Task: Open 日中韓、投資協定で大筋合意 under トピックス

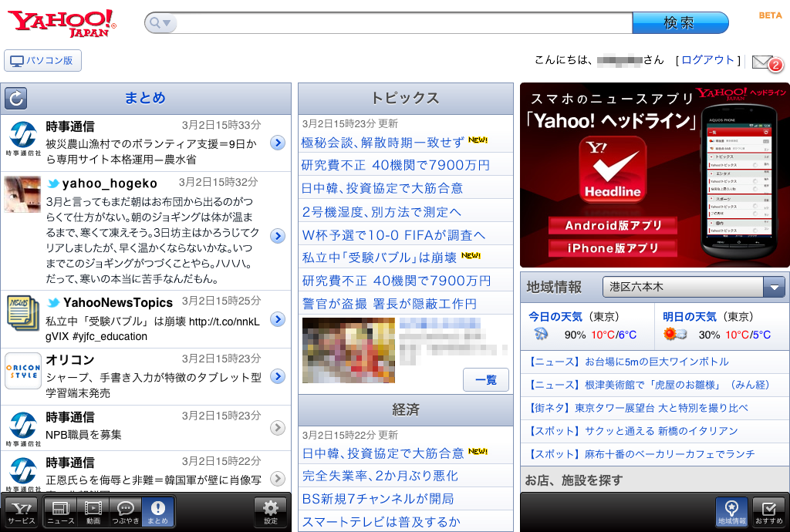Action: click(x=382, y=188)
